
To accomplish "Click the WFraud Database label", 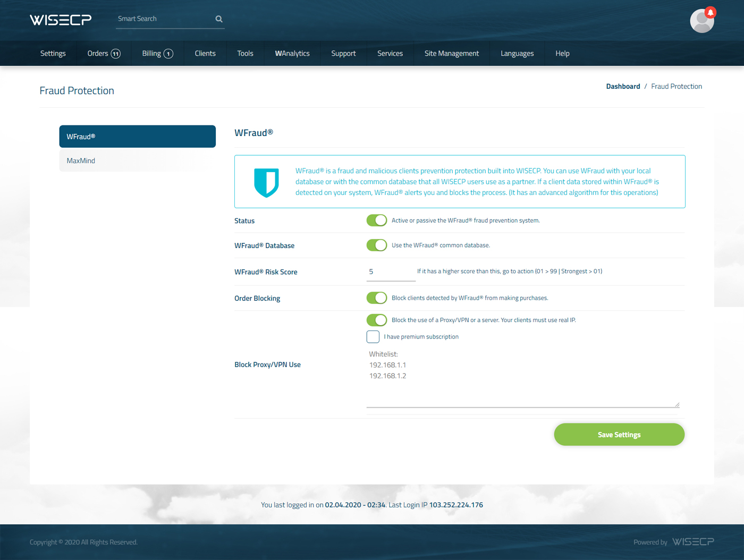I will 264,246.
